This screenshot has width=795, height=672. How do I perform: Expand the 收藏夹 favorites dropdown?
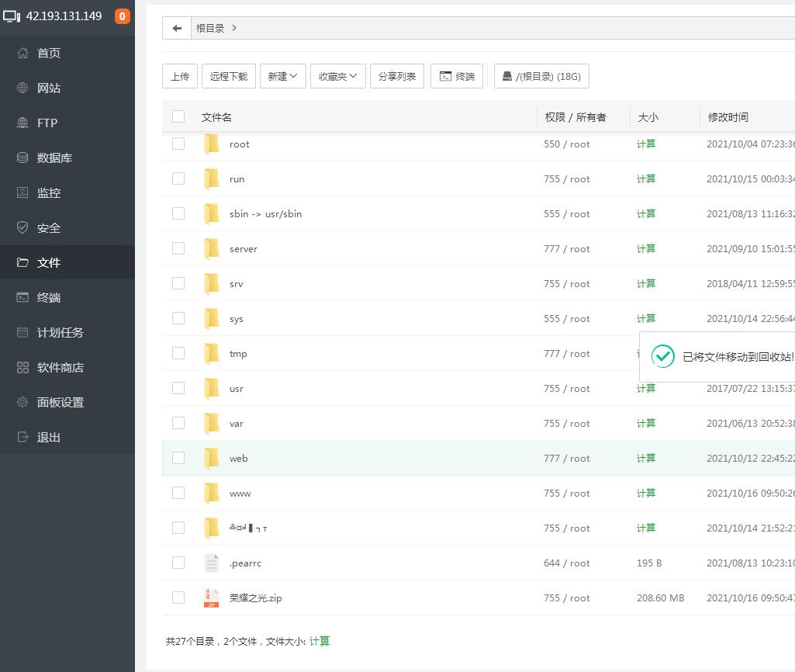pyautogui.click(x=337, y=76)
